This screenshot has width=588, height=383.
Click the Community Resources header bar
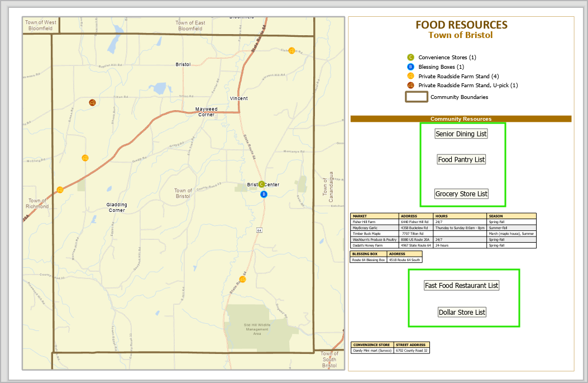pos(461,119)
